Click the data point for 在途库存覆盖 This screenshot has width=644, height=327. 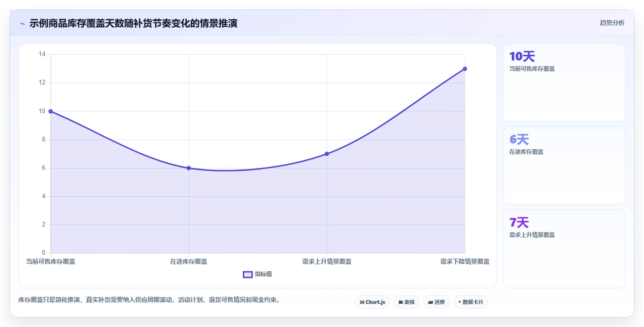coord(189,168)
